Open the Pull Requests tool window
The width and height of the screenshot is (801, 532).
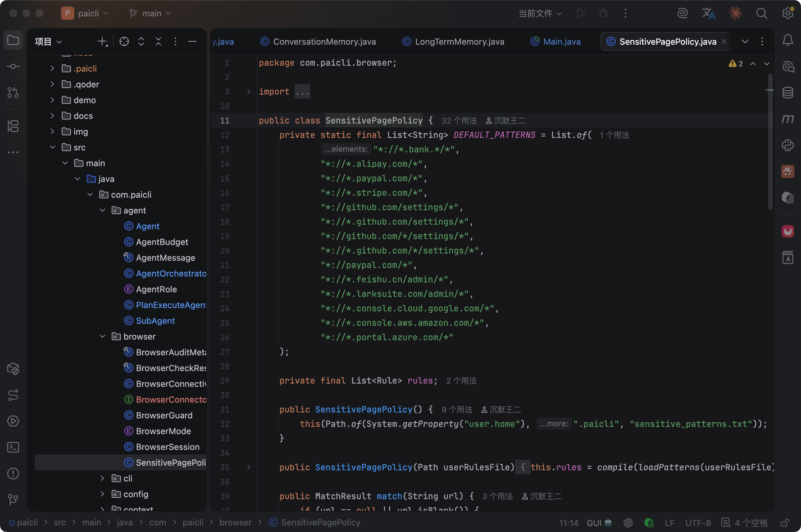tap(13, 93)
